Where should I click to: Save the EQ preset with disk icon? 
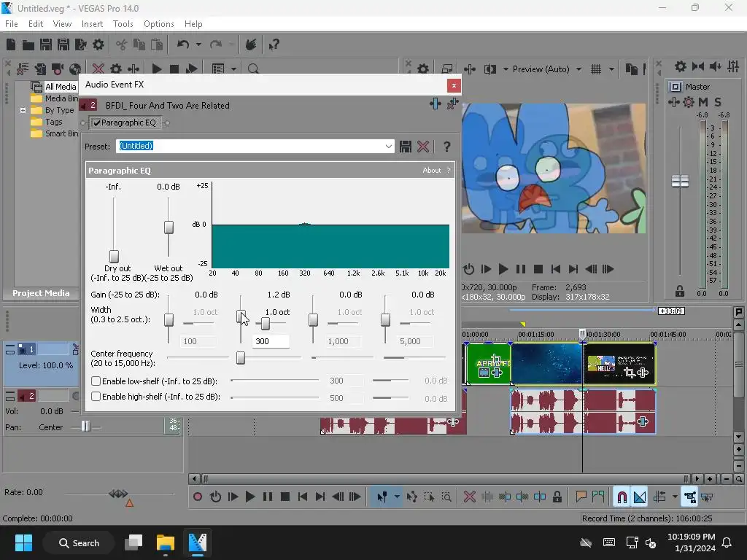(x=406, y=147)
